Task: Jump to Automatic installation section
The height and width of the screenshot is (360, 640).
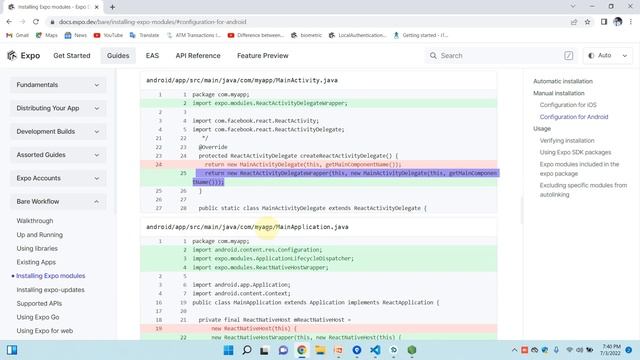Action: (562, 81)
